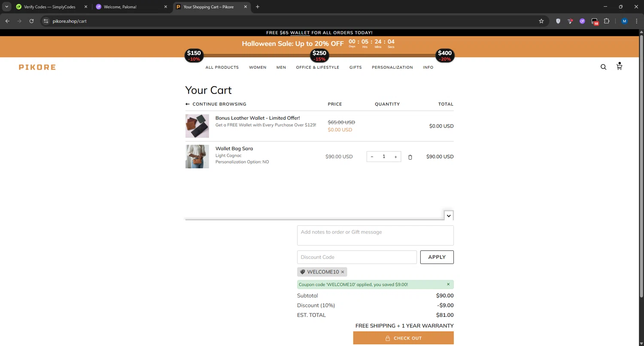Delete Wallet Bag Sara with trash icon
The height and width of the screenshot is (346, 644).
point(410,157)
